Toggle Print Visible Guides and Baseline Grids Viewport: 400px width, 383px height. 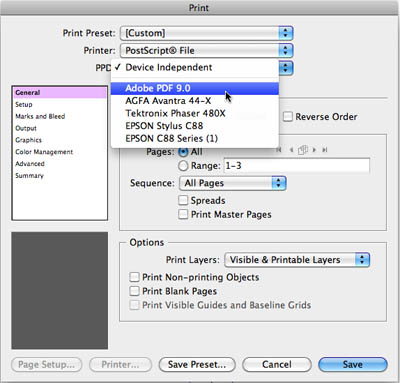[134, 305]
